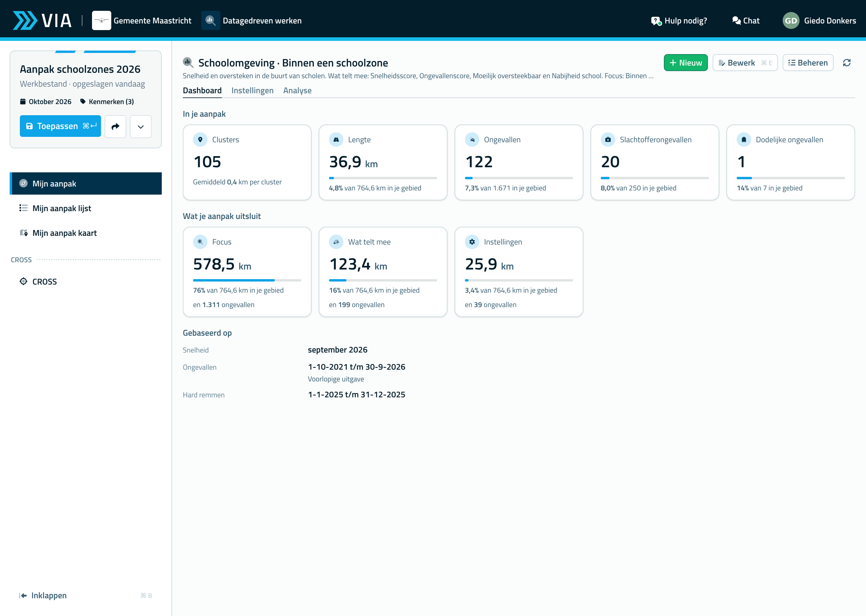Click the Beheren button
The width and height of the screenshot is (866, 616).
tap(808, 63)
